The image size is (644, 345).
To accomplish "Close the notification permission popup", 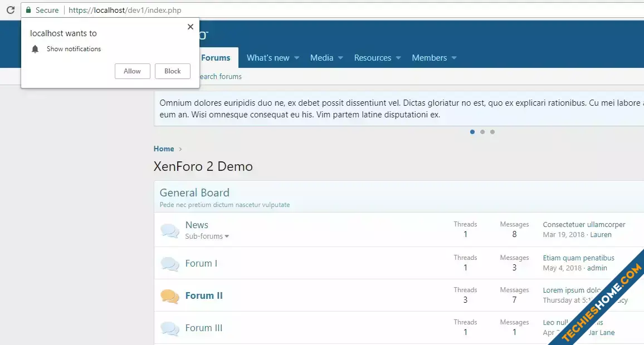I will tap(190, 27).
